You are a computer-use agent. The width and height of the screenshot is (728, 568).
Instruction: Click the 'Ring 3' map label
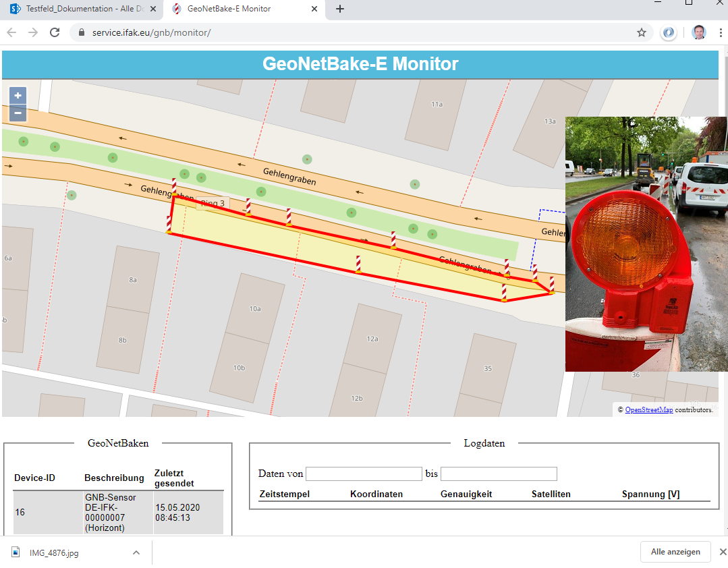(x=213, y=203)
